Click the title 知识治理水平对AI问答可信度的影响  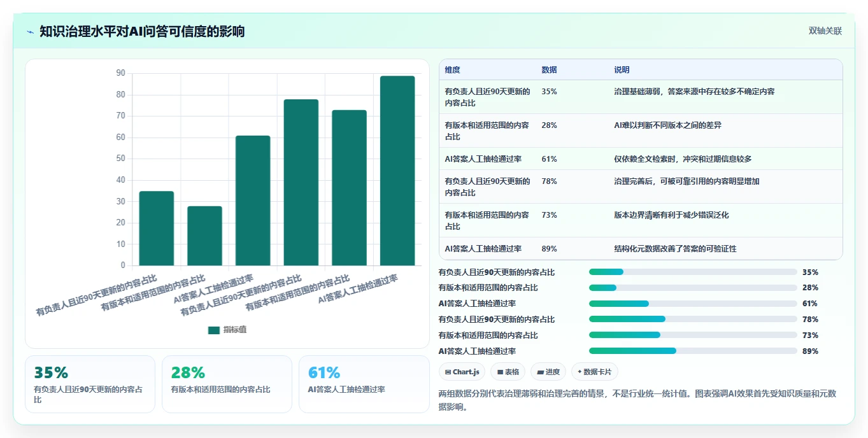click(142, 31)
